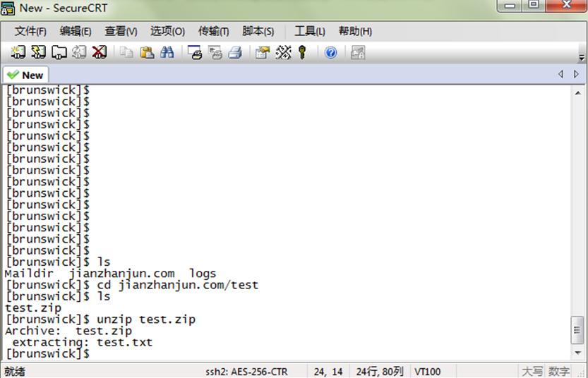Maximize the SecureCRT window
Screen dimensions: 588x378
pos(534,5)
